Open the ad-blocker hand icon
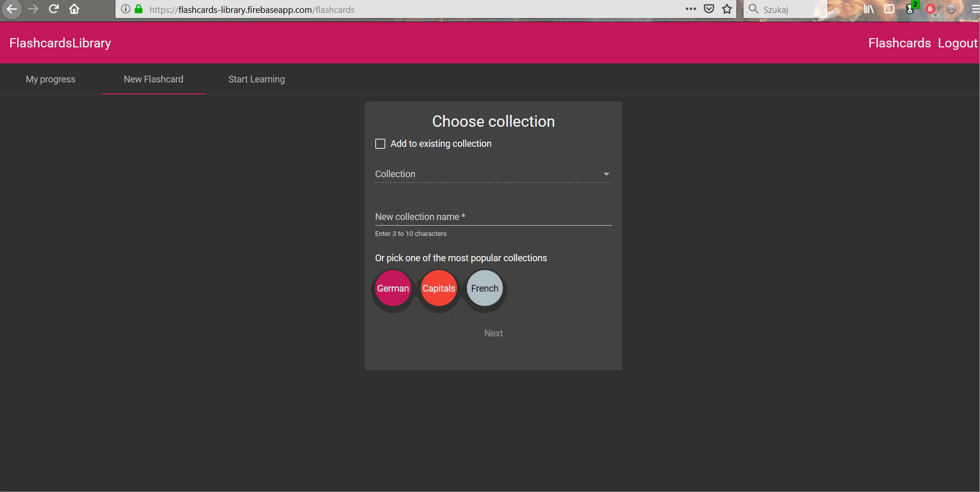The image size is (980, 492). coord(931,9)
